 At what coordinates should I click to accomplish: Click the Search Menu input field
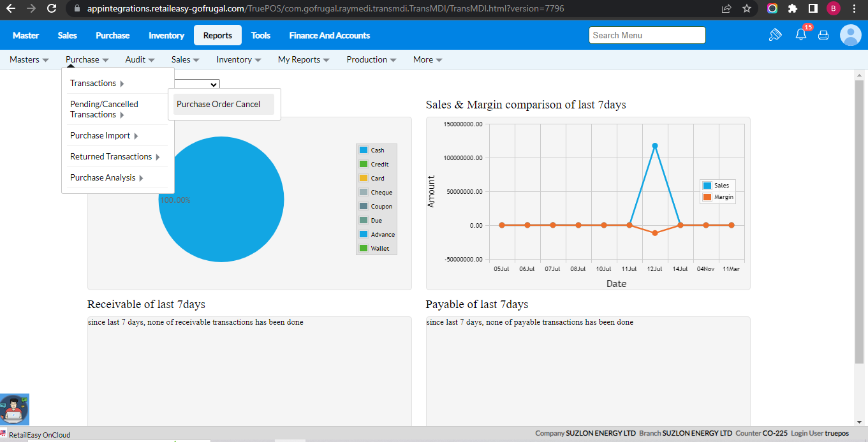647,36
